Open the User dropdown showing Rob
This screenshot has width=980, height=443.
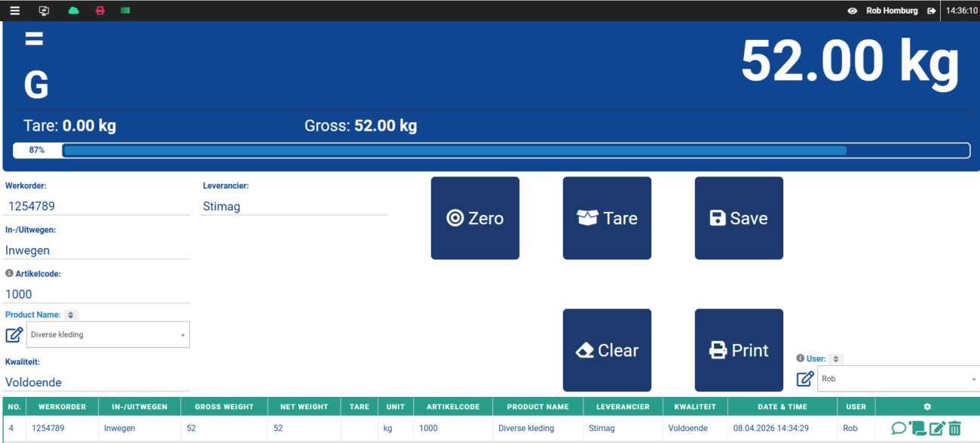899,379
